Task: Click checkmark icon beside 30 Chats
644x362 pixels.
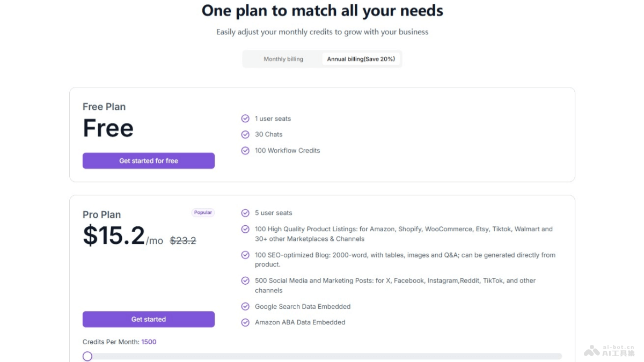Action: (245, 135)
